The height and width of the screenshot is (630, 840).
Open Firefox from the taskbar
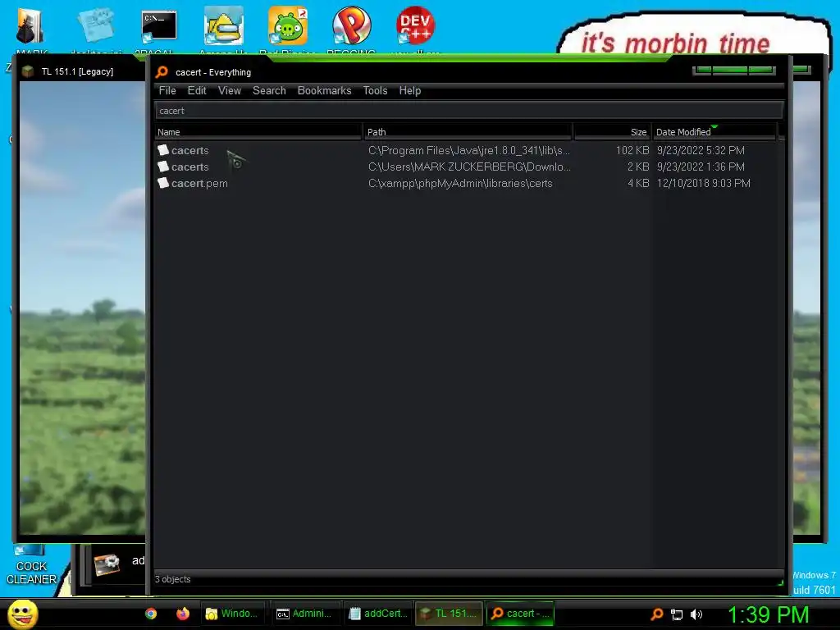pos(183,614)
